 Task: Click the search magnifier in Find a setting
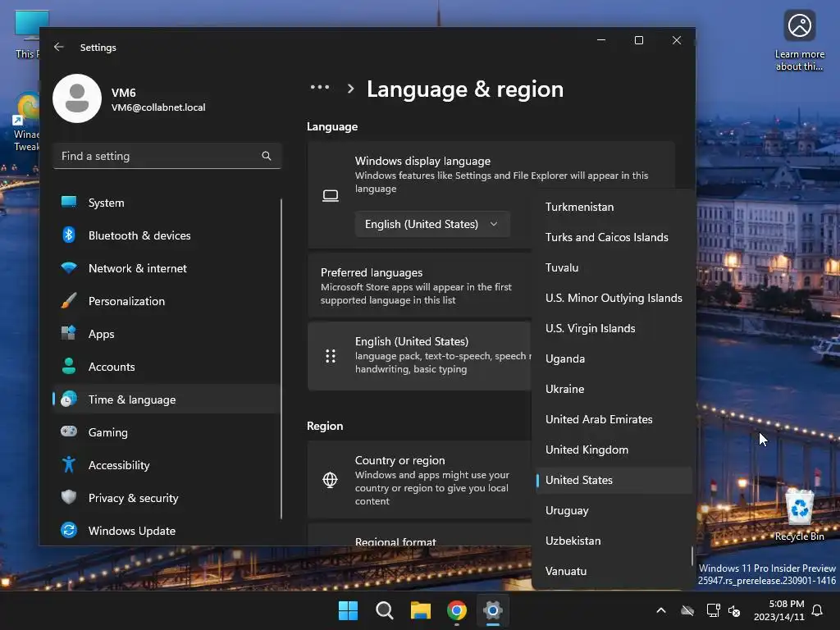point(267,156)
